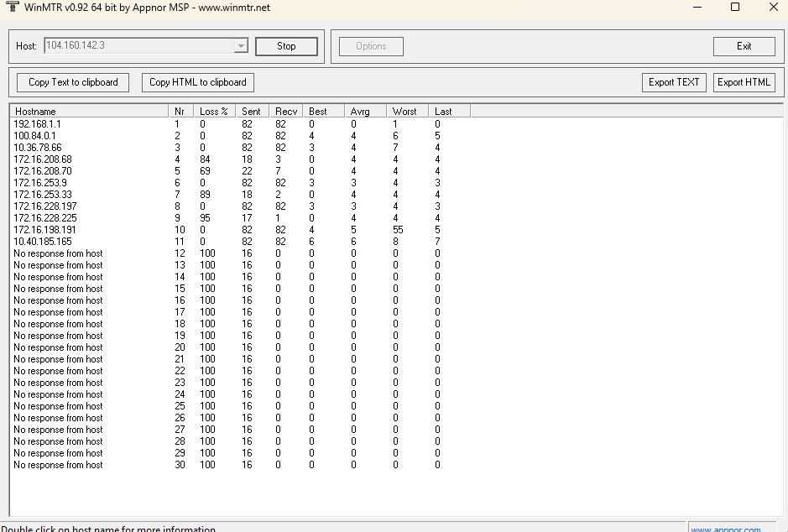Click the Avrg column header

click(x=364, y=111)
